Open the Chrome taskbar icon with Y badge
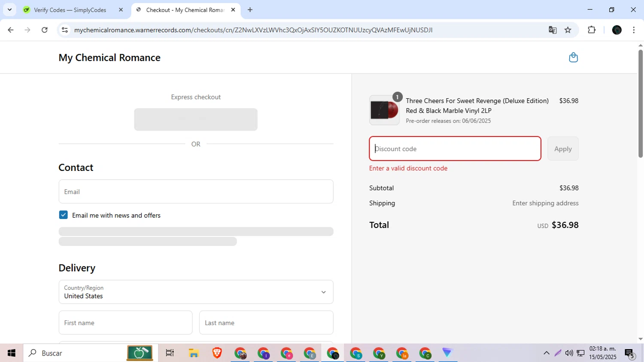644x362 pixels. click(379, 353)
